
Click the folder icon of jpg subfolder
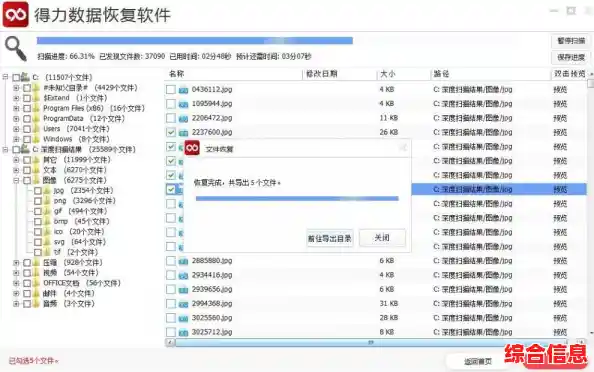coord(47,191)
